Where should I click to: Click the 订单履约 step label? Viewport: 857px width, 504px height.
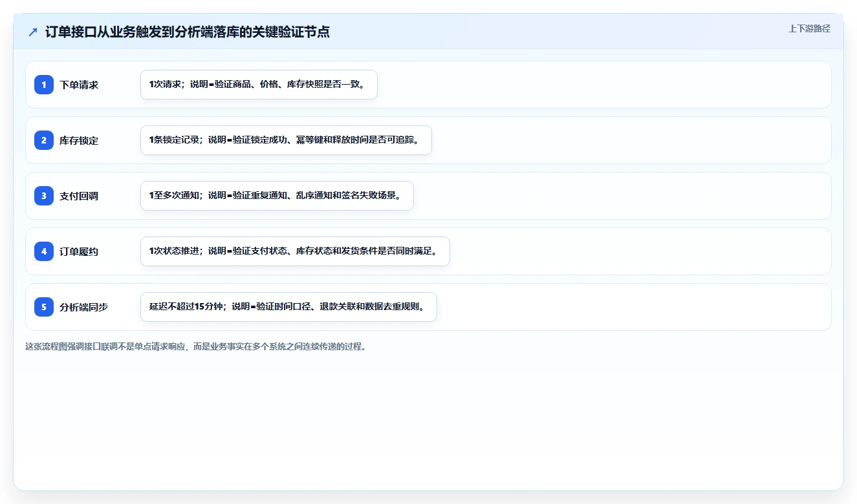pos(79,251)
